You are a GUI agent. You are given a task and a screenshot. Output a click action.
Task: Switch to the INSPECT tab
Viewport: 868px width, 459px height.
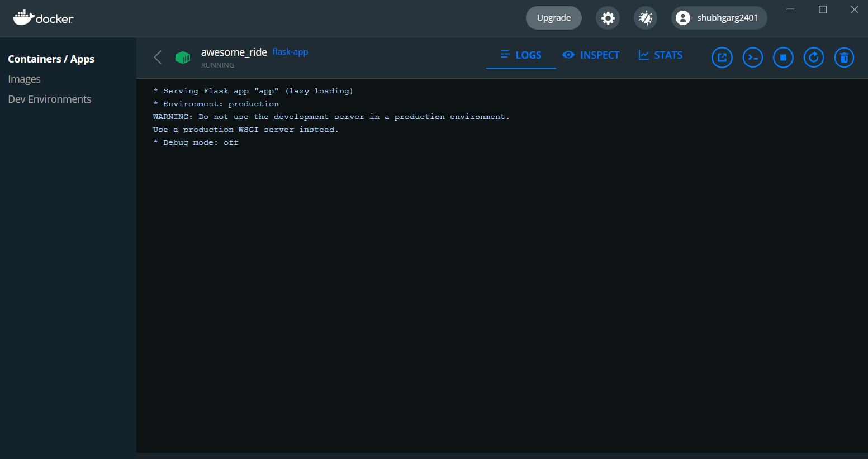pos(591,55)
